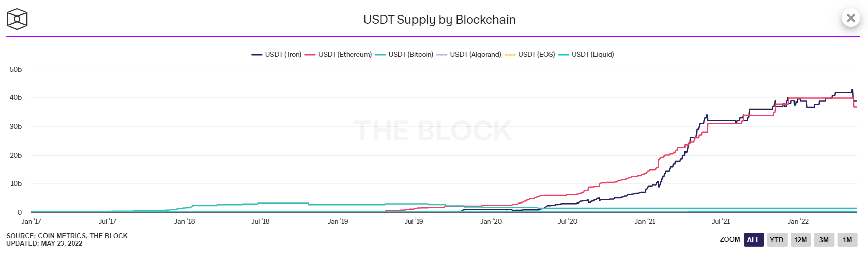
Task: Click the red Ethereum legend line swatch
Action: (310, 55)
